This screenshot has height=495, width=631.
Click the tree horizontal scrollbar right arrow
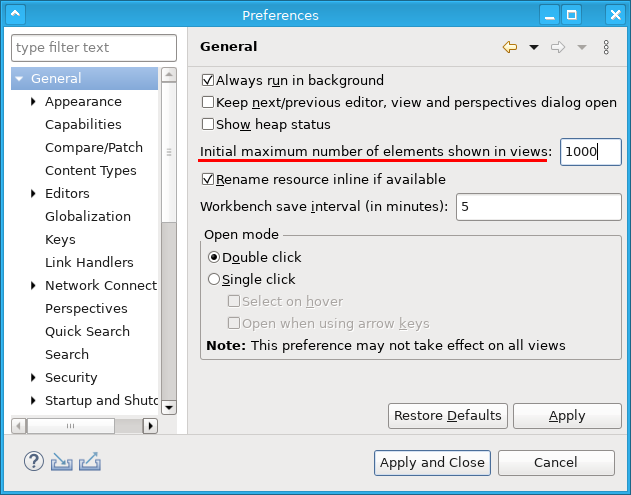151,426
